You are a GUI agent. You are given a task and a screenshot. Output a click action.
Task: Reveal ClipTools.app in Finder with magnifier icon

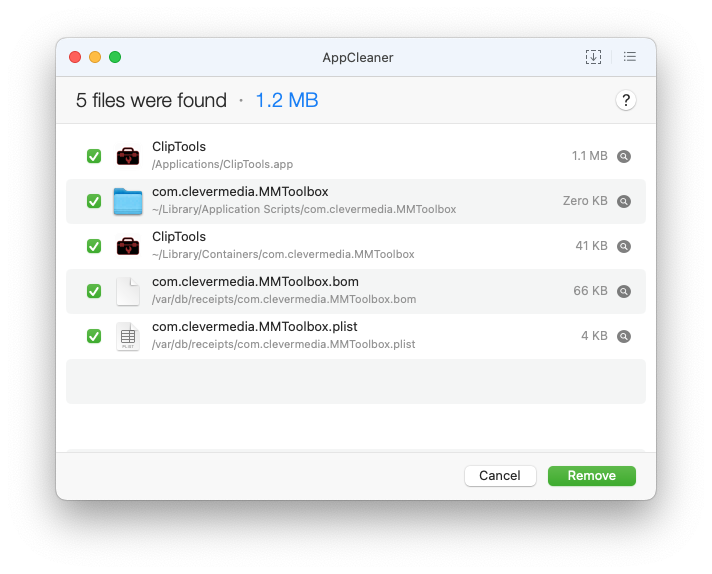[x=623, y=156]
